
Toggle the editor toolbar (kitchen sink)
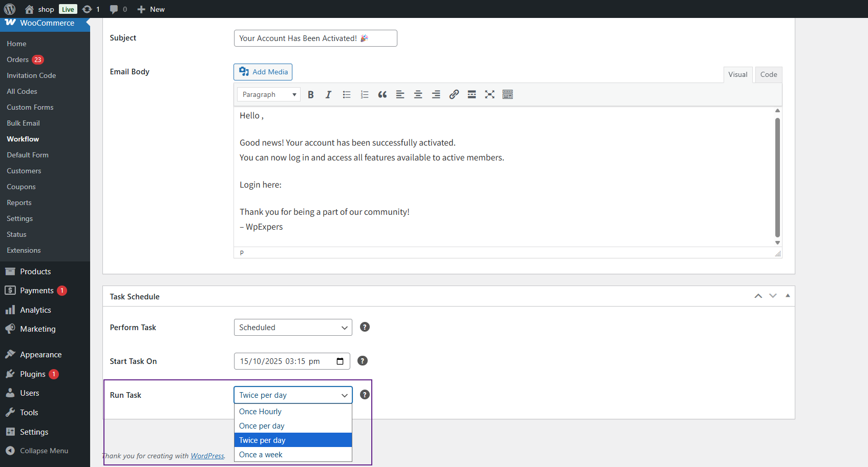point(507,95)
